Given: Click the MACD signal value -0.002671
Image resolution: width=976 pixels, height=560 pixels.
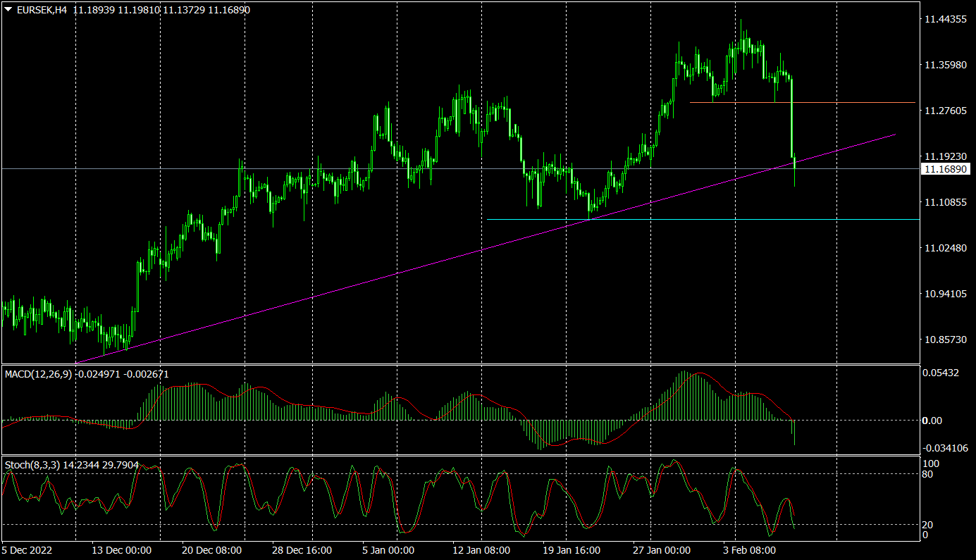Looking at the screenshot, I should point(146,374).
